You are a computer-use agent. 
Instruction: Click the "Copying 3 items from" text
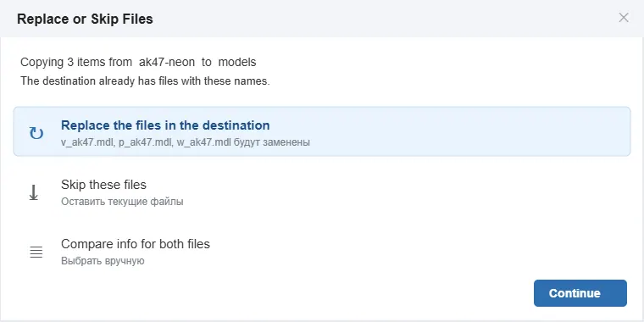tap(76, 62)
